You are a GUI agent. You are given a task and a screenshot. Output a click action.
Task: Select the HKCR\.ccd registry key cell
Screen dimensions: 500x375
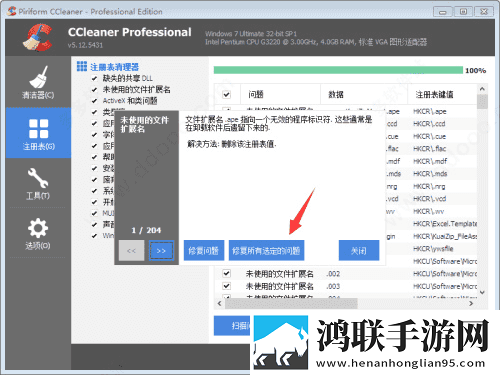(x=429, y=124)
